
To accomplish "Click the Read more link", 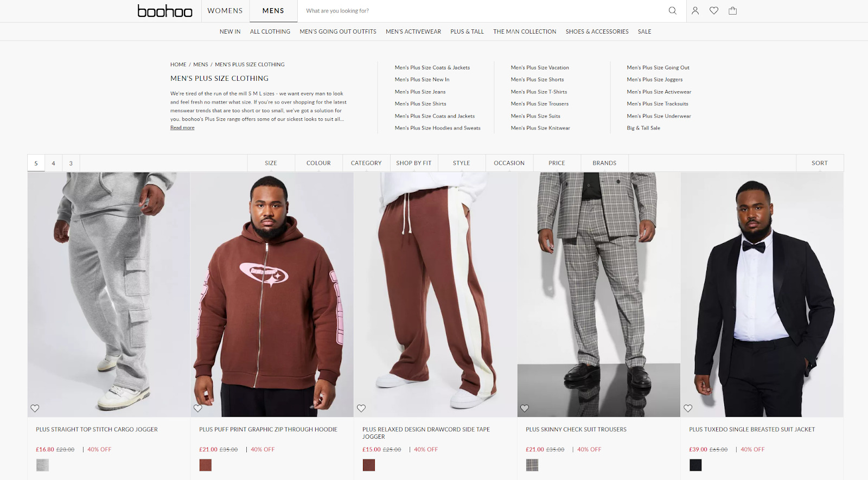I will point(182,128).
